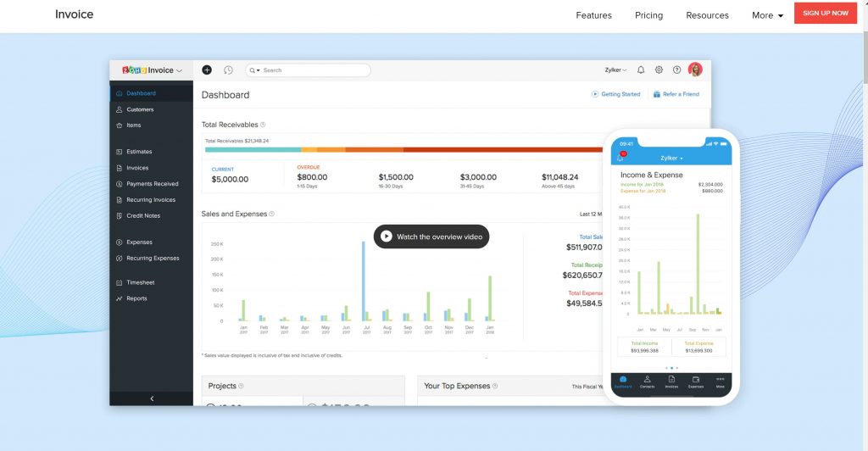Tap the phone notification bell icon

tap(620, 157)
